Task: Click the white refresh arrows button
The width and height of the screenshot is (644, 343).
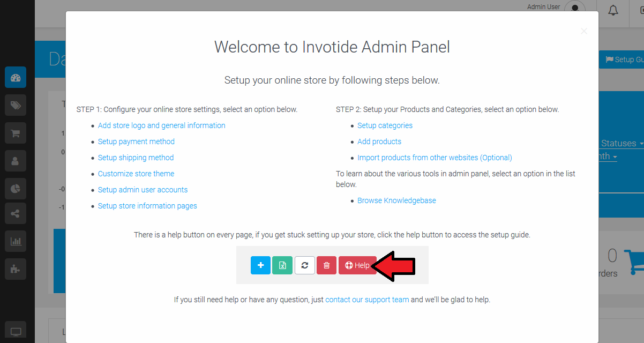Action: (x=304, y=265)
